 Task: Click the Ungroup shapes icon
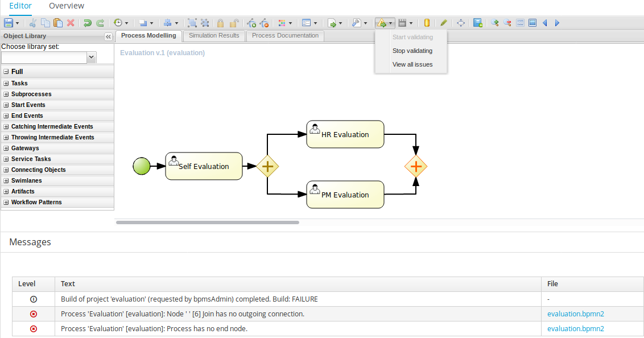click(205, 23)
